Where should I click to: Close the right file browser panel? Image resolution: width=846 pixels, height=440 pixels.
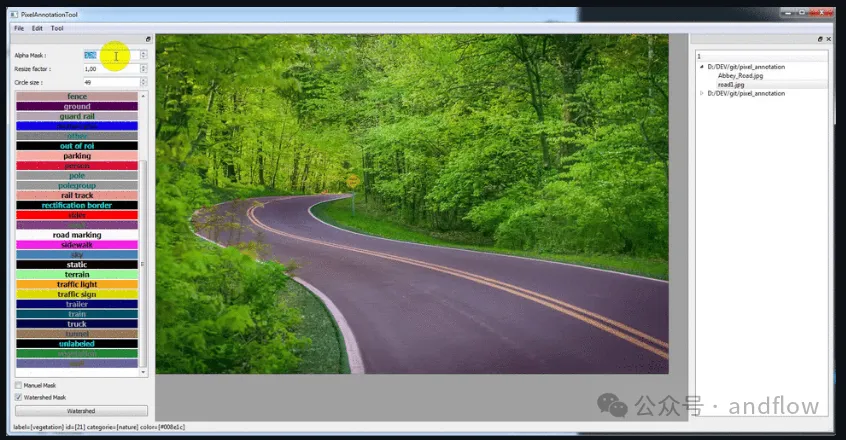click(828, 39)
